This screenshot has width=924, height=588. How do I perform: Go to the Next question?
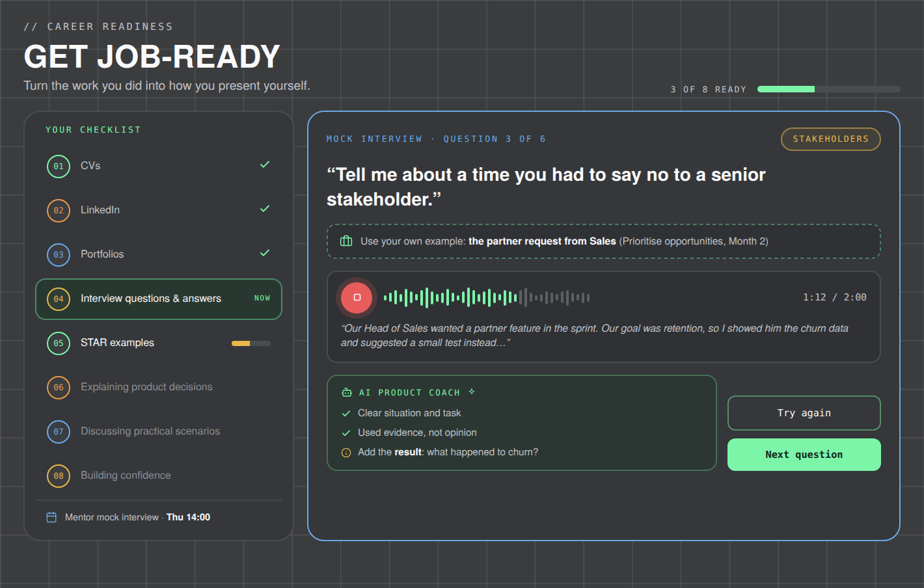click(x=804, y=455)
